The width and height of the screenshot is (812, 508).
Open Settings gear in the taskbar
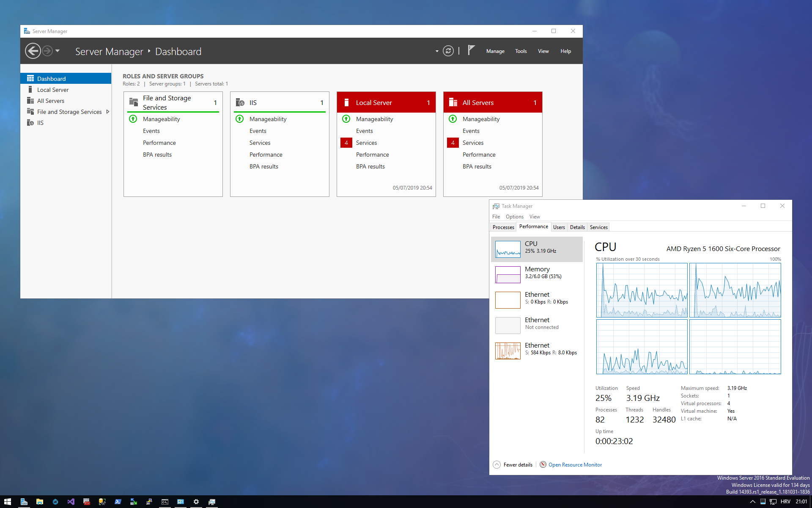click(196, 502)
